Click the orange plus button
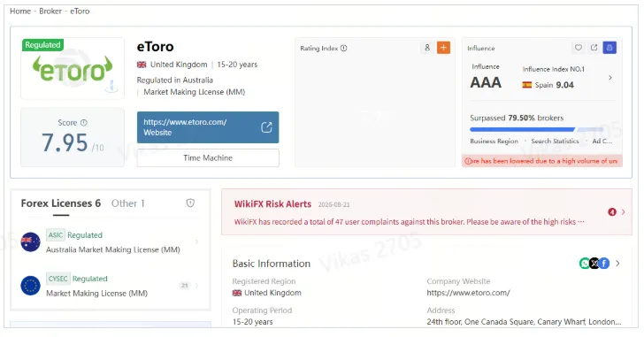This screenshot has width=644, height=337. tap(443, 48)
